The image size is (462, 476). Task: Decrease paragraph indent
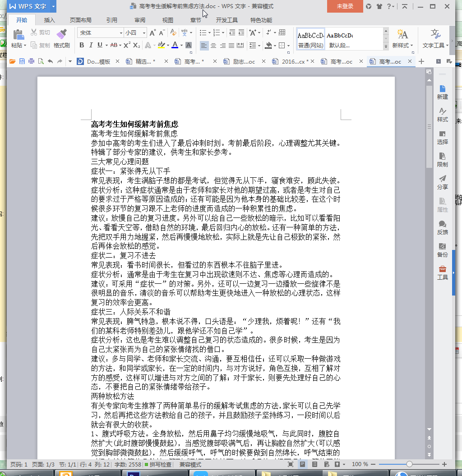(x=232, y=32)
